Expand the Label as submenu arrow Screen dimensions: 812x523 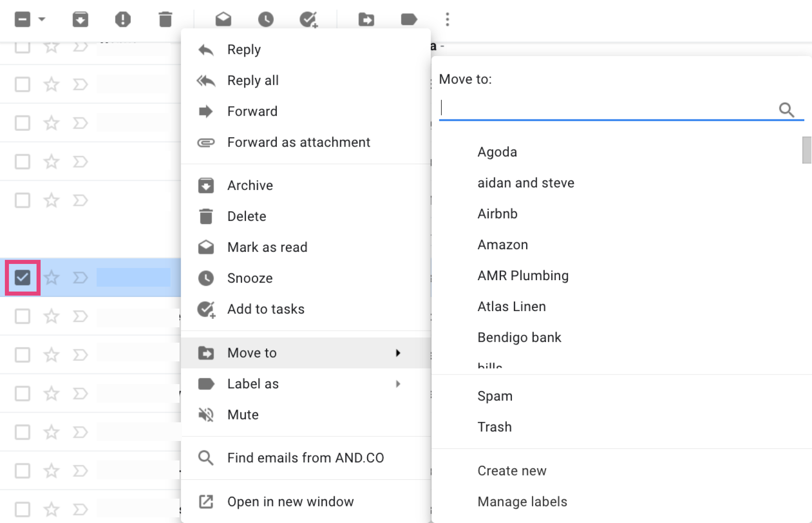[398, 384]
